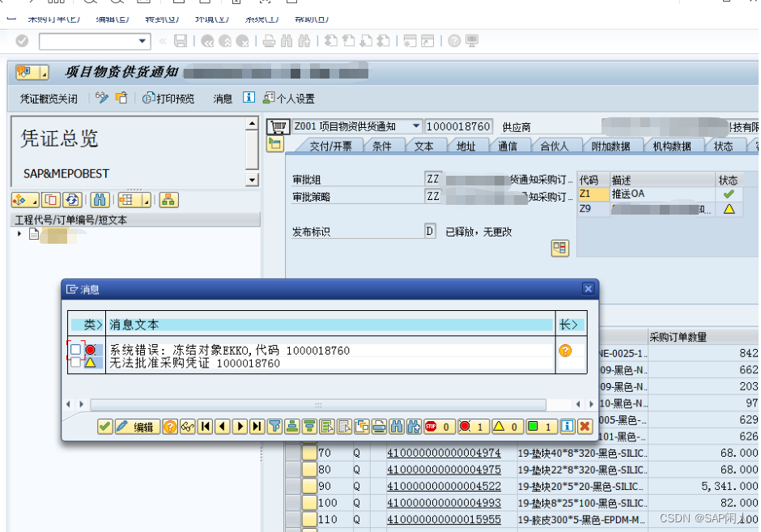761x532 pixels.
Task: Click the Cancel icon in the top toolbar
Action: [242, 41]
